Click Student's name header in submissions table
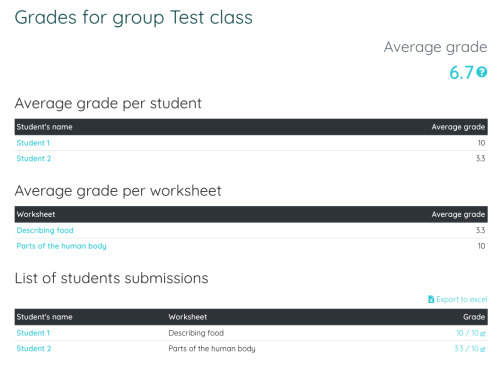 point(44,317)
